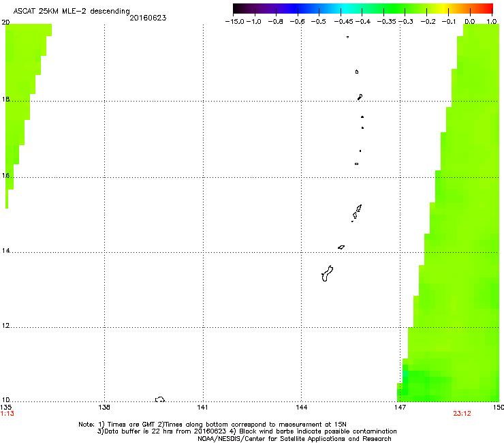Screen dimensions: 504x443
Task: Click the date label 20160623
Action: [148, 18]
